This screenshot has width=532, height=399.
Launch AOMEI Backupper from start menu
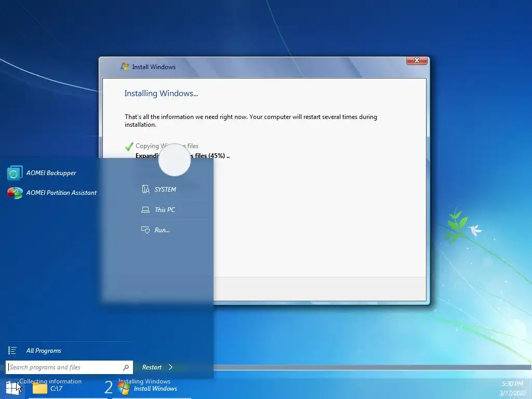click(43, 173)
